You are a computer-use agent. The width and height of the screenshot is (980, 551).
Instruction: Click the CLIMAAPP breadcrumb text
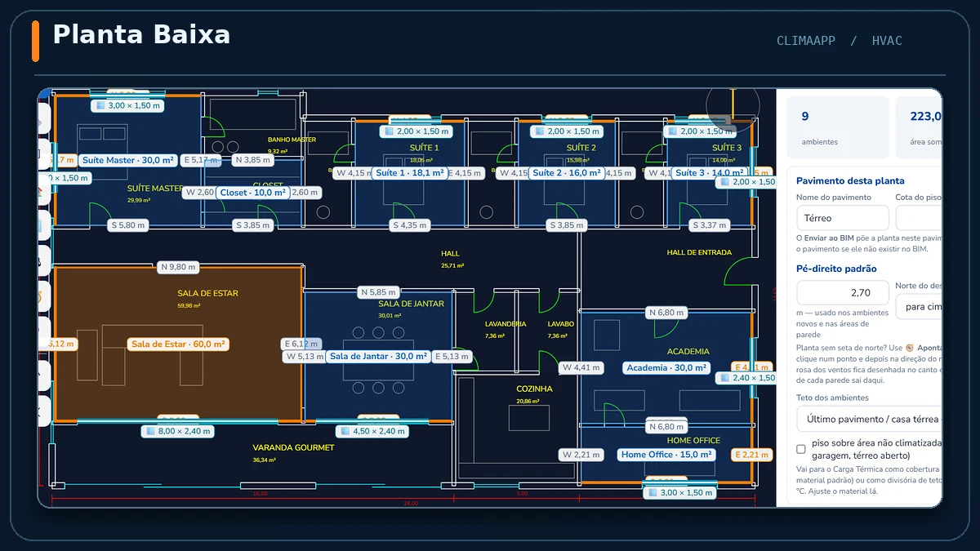click(x=806, y=41)
